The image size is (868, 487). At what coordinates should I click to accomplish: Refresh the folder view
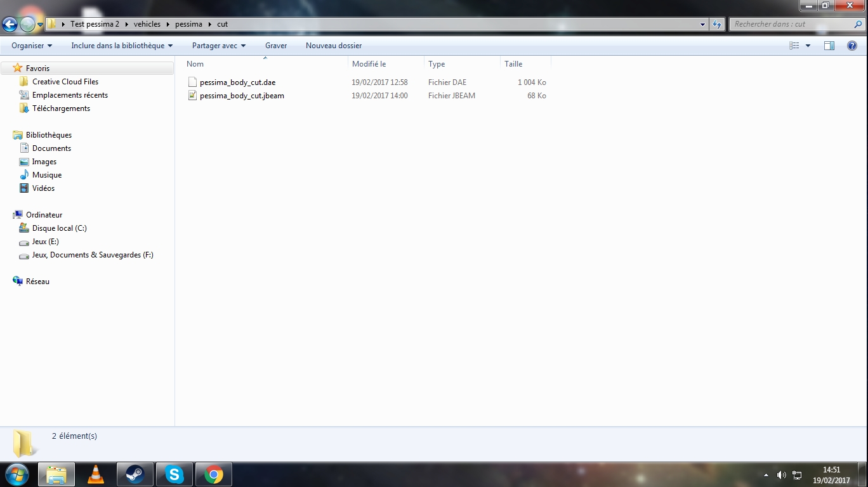click(x=717, y=24)
